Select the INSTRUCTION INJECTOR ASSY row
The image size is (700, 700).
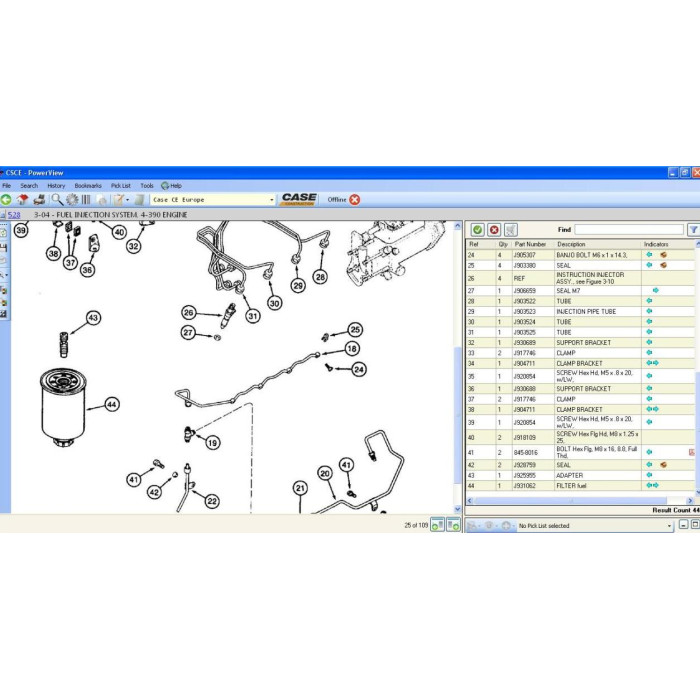pyautogui.click(x=580, y=278)
